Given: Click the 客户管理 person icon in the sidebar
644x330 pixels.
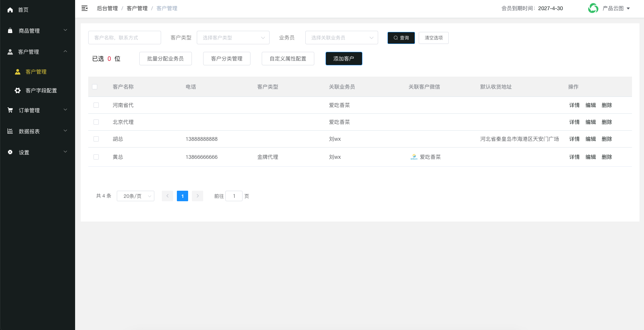Looking at the screenshot, I should [x=10, y=52].
